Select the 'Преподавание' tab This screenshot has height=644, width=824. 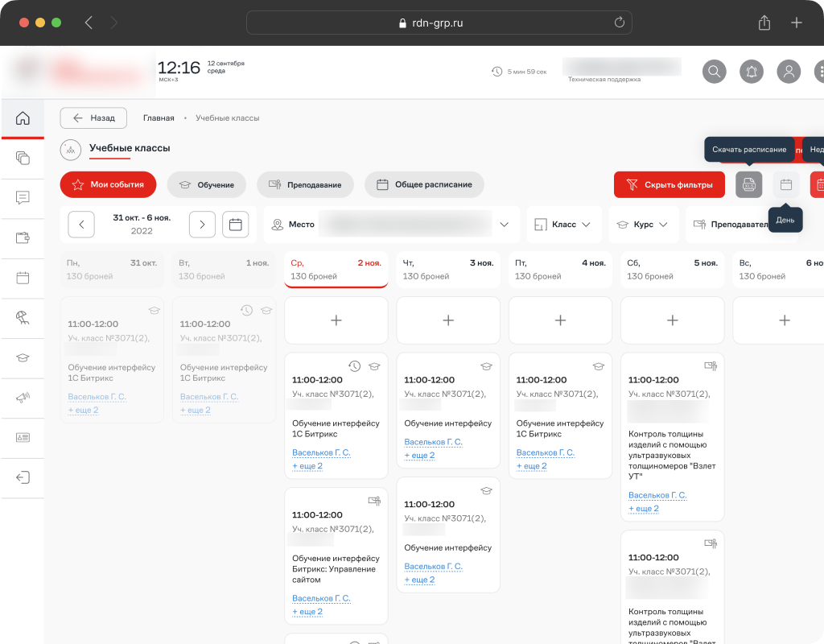[305, 184]
